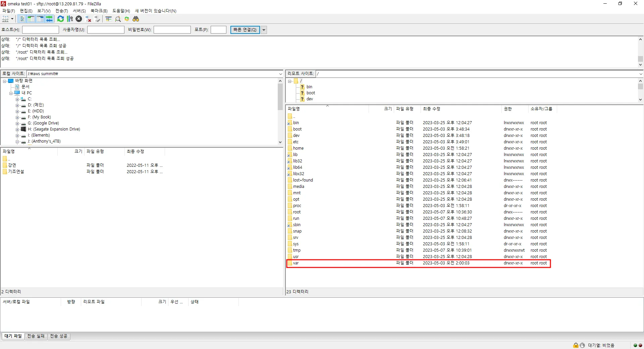Focus the 호스트(H) host input field

[x=41, y=30]
